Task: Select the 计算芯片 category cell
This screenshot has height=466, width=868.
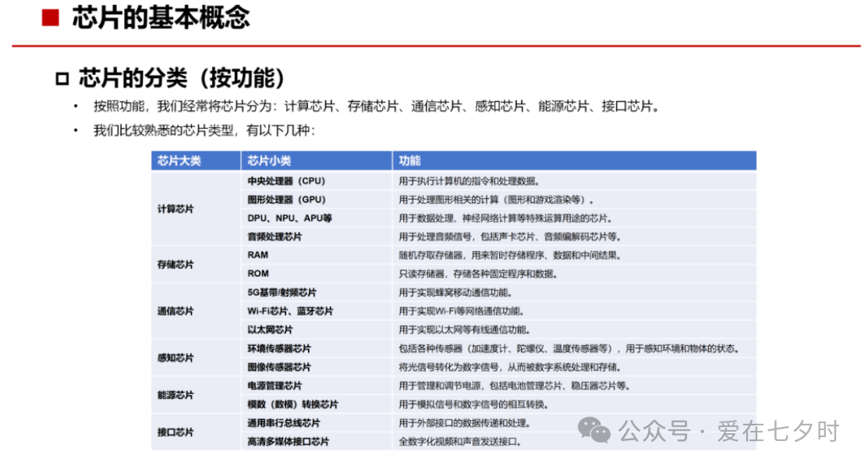Action: 175,208
